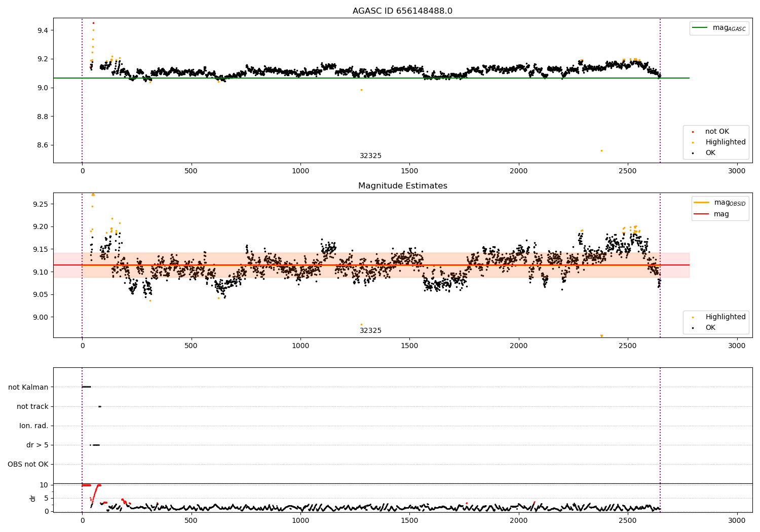Click the red outlier point near 9.45 magnitude

[x=93, y=23]
